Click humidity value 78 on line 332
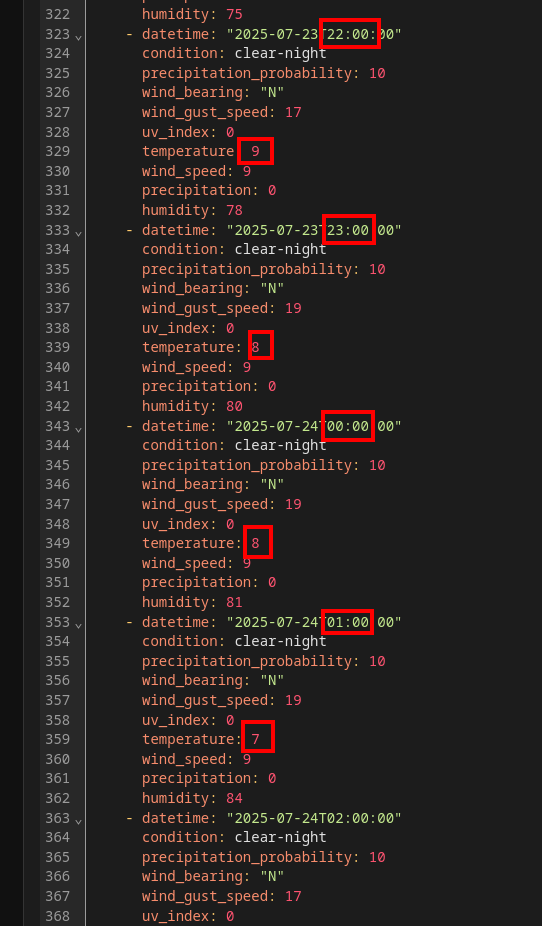542x926 pixels. [x=234, y=210]
